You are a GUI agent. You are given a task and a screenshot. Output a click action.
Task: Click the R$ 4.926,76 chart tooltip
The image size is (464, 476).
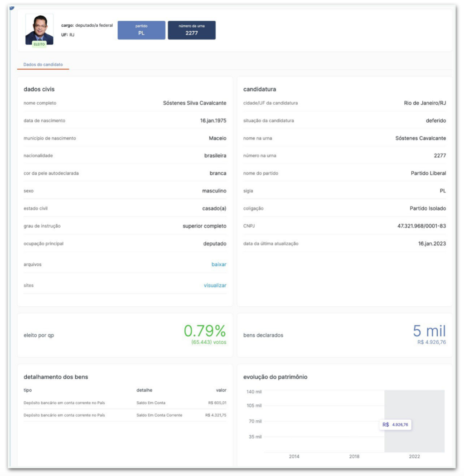pyautogui.click(x=396, y=425)
